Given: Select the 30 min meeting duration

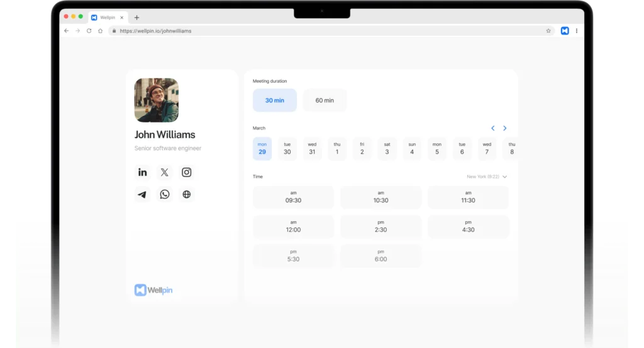Looking at the screenshot, I should (x=274, y=101).
